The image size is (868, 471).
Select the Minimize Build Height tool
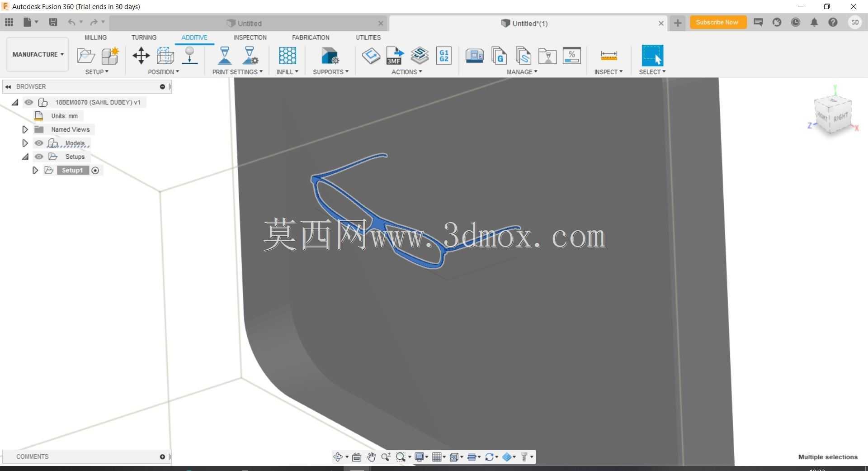tap(165, 56)
